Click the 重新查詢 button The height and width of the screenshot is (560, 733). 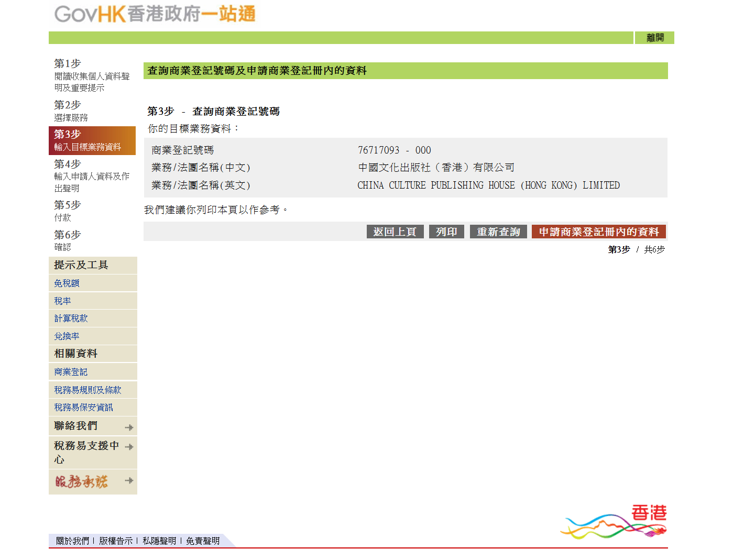[498, 232]
